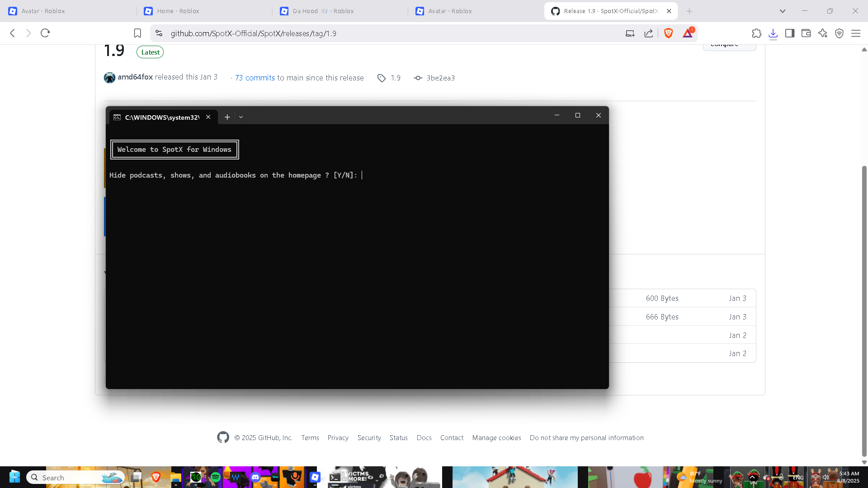This screenshot has width=868, height=488.
Task: Open Manage cookies footer link
Action: point(497,438)
